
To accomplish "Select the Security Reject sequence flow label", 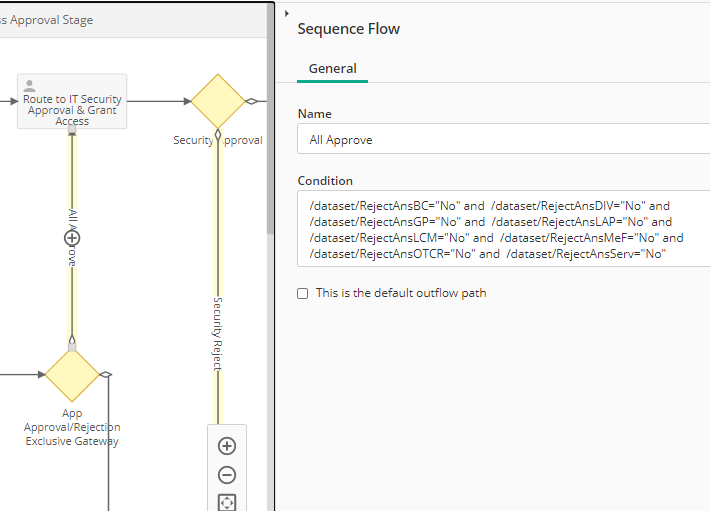I will pyautogui.click(x=217, y=333).
